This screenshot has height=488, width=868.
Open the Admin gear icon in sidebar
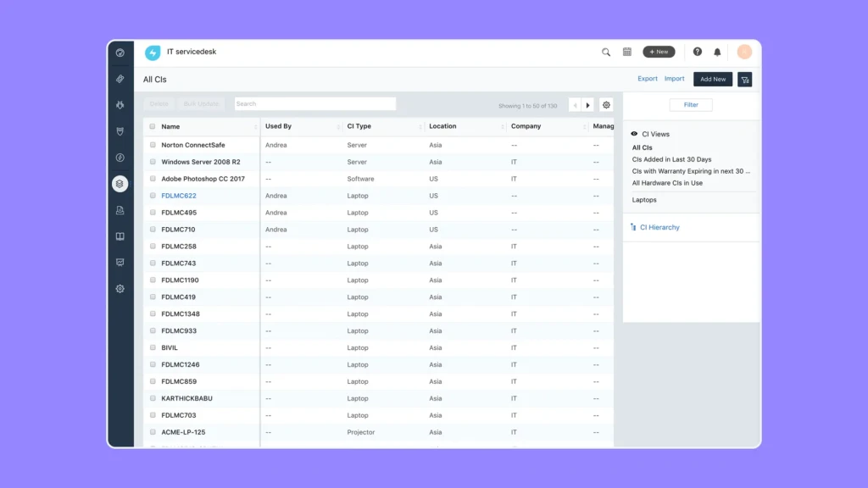tap(120, 289)
